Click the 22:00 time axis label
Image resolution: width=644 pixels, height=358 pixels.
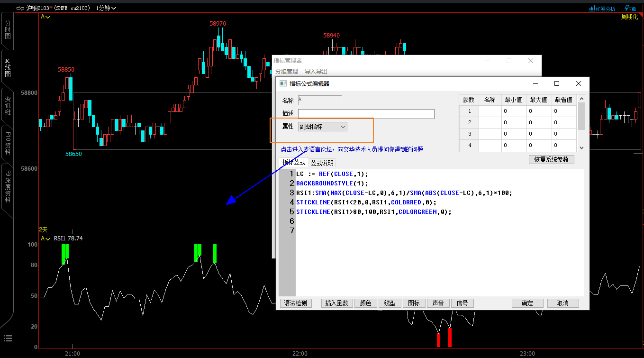point(299,354)
